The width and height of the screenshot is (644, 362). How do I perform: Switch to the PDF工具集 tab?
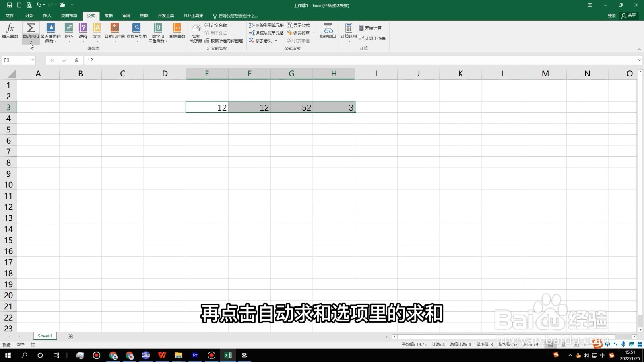click(194, 16)
